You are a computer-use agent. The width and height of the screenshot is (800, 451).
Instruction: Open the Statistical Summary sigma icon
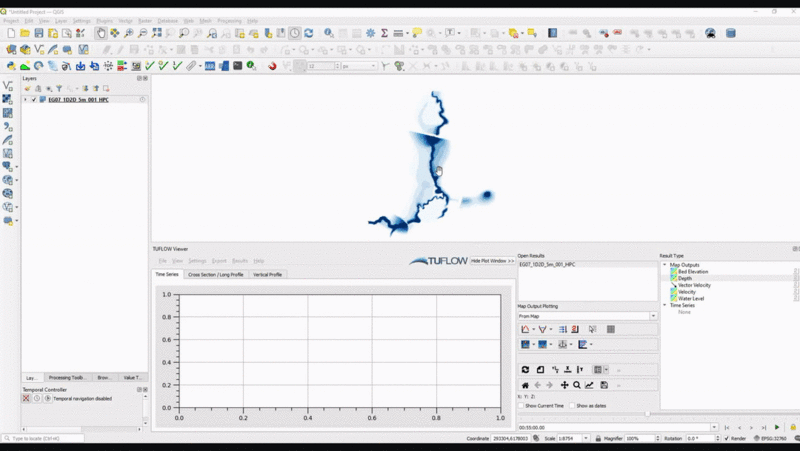[384, 33]
